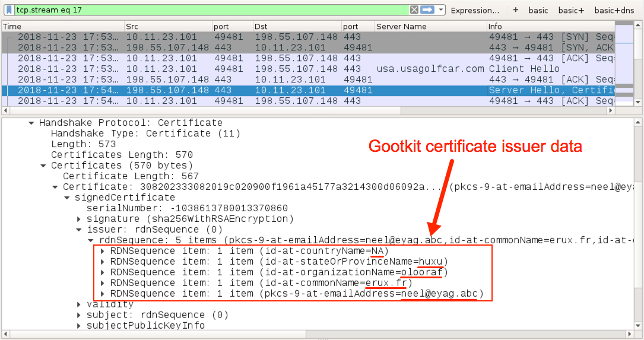Select the serialNumber line
This screenshot has width=644, height=340.
tap(188, 208)
